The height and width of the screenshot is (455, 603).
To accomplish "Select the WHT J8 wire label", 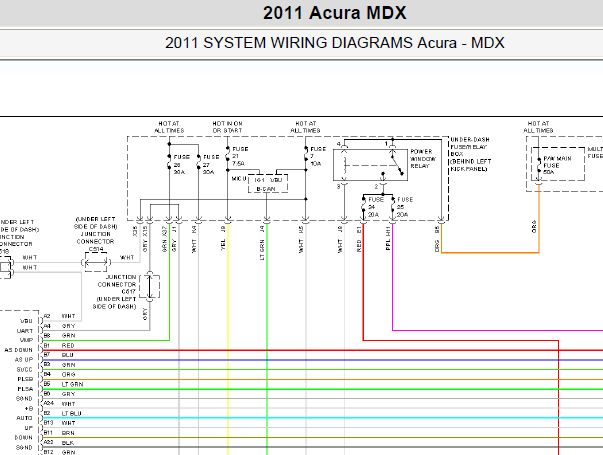I will pos(340,239).
